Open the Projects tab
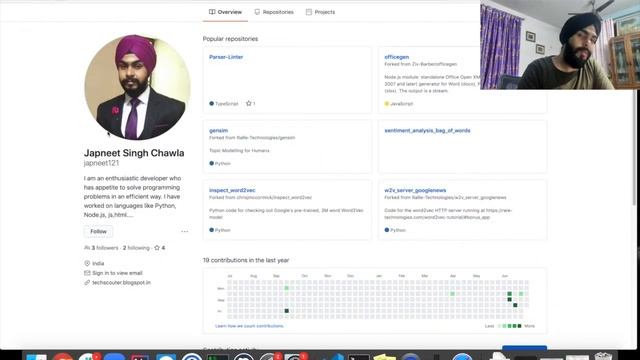The image size is (640, 360). tap(320, 12)
